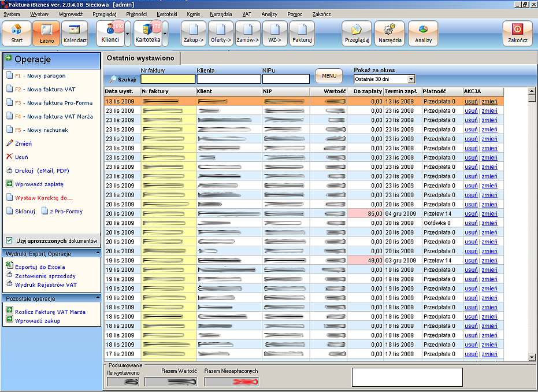Click the Zamów-> toolbar button
This screenshot has height=392, width=538.
pyautogui.click(x=248, y=34)
